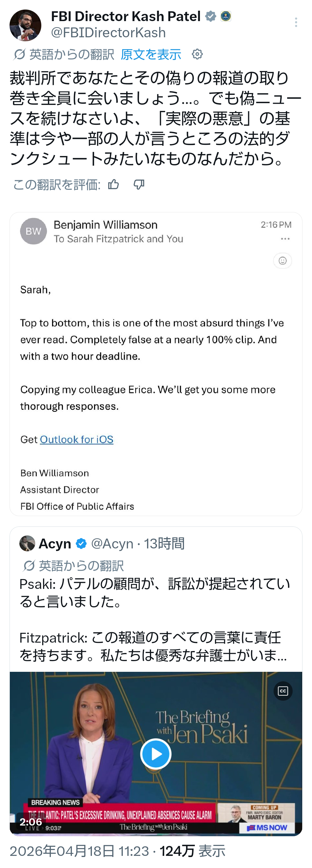Play the Jen Psaki video
This screenshot has height=868, width=312.
(x=156, y=754)
